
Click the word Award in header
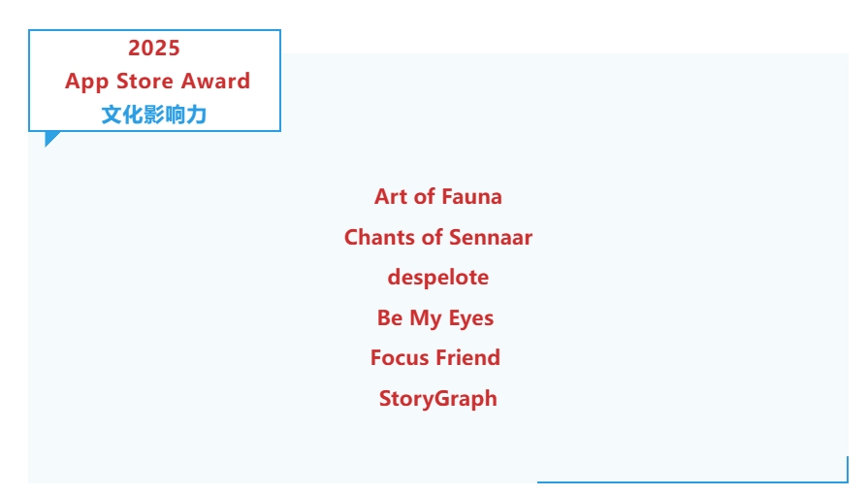[215, 82]
